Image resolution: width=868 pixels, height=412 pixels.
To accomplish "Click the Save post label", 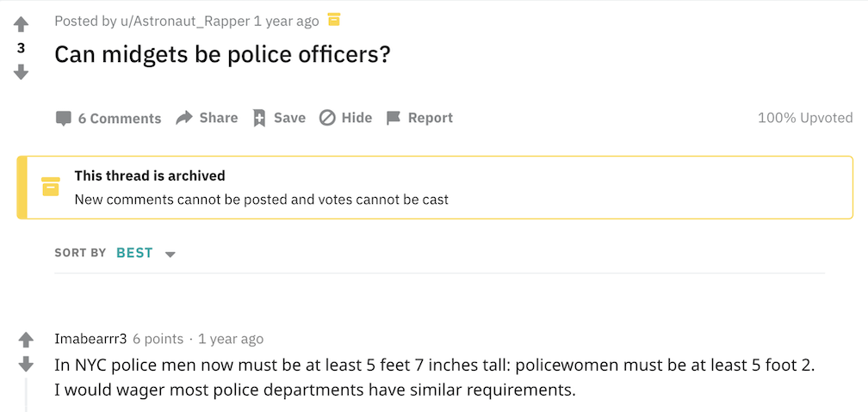I will (289, 118).
